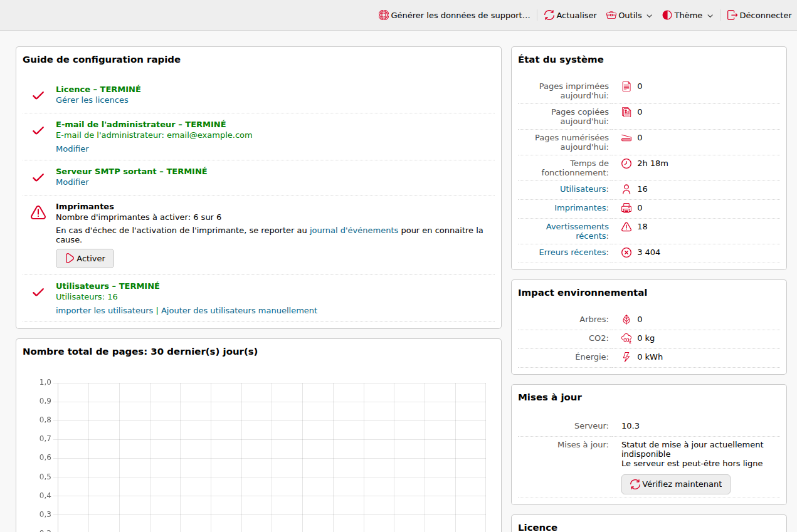
Task: Open Générer les données de support
Action: [x=455, y=15]
